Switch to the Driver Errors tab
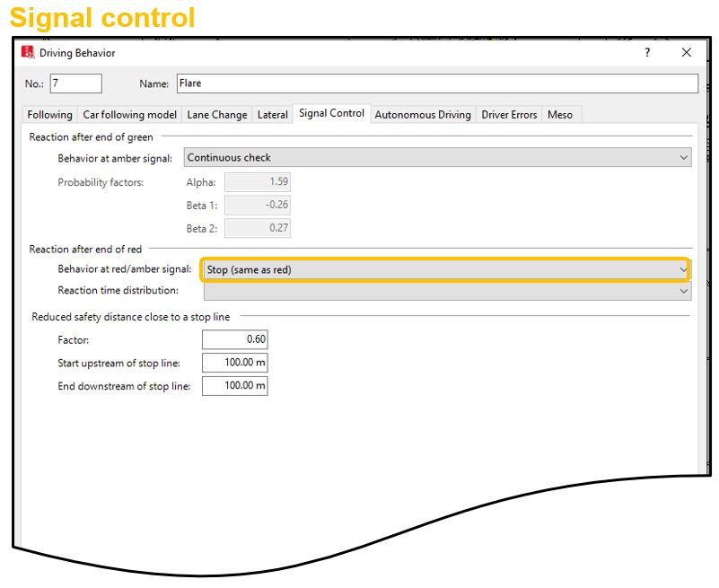This screenshot has width=719, height=588. point(508,115)
